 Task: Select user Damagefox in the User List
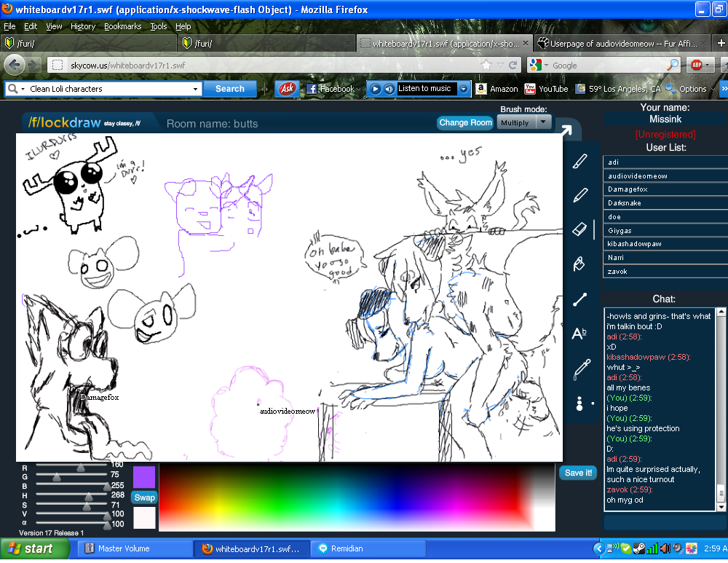(x=665, y=189)
